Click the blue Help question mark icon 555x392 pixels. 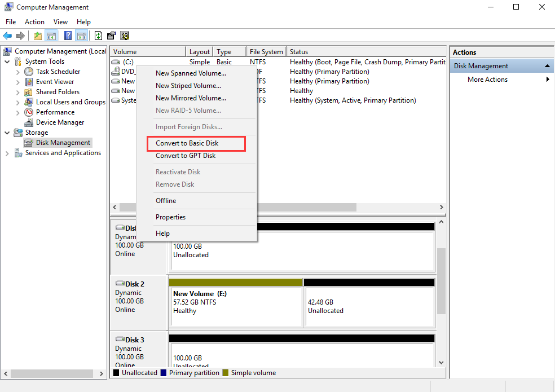[x=68, y=36]
